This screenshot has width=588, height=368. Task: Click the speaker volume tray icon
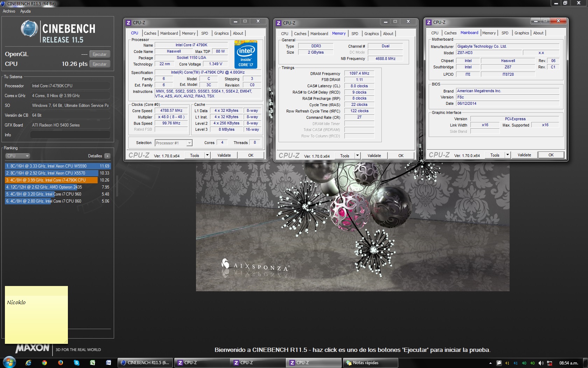541,363
